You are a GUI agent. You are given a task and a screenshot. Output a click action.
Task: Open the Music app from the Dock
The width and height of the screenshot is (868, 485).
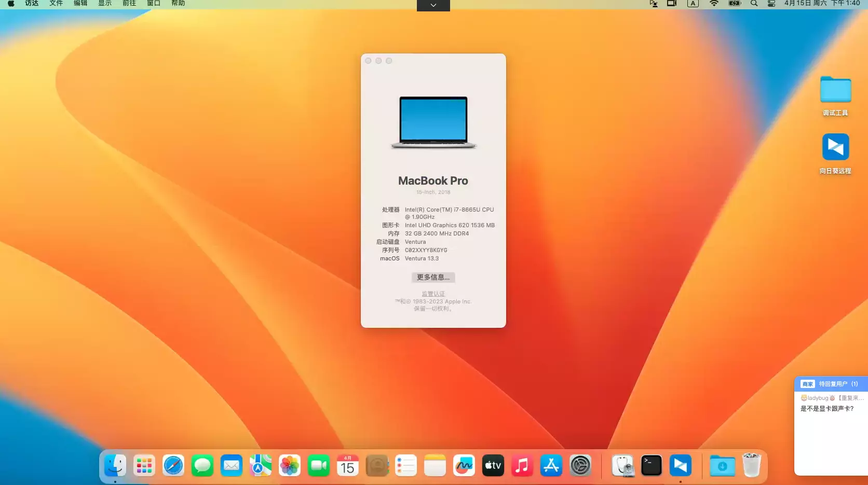[x=522, y=465]
